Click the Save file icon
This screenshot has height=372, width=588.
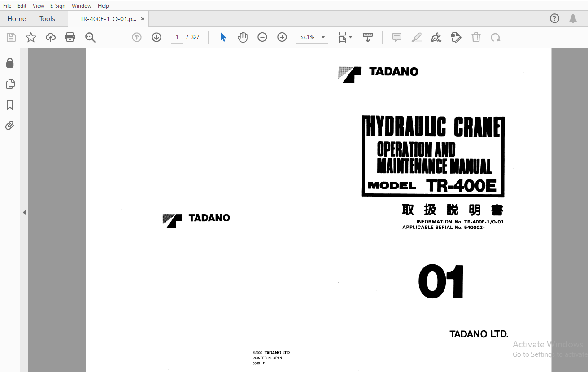(x=11, y=37)
